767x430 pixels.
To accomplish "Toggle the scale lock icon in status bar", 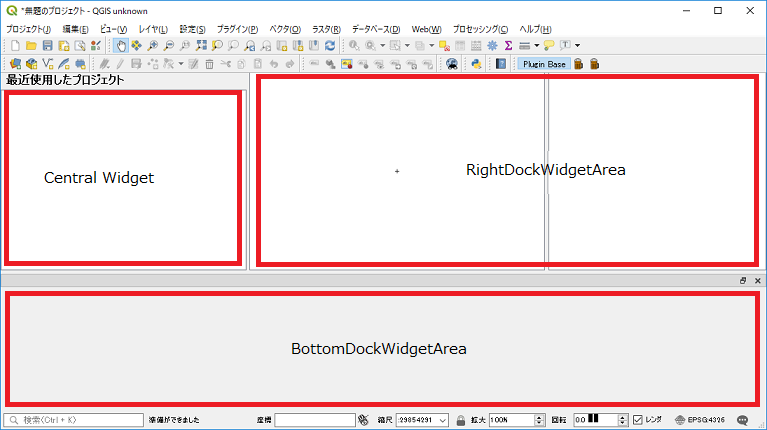I will pyautogui.click(x=460, y=420).
